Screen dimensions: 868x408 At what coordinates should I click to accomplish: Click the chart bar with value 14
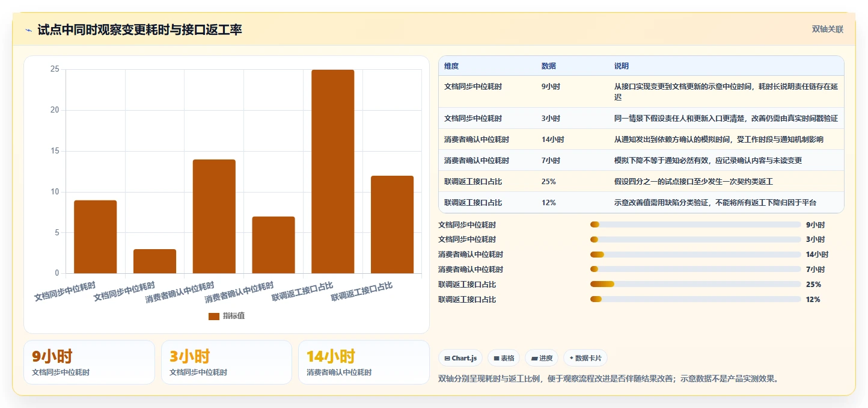coord(214,217)
